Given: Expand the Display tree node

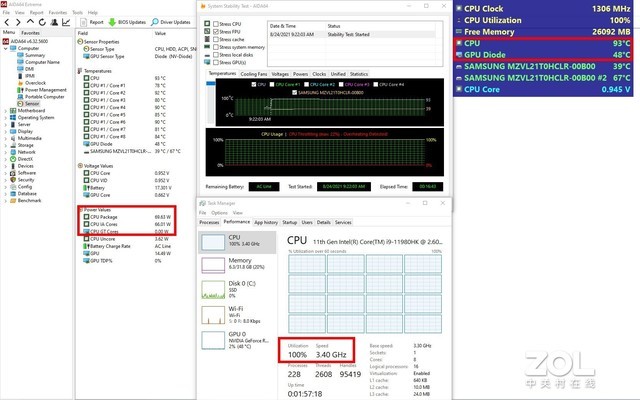Looking at the screenshot, I should (5, 131).
